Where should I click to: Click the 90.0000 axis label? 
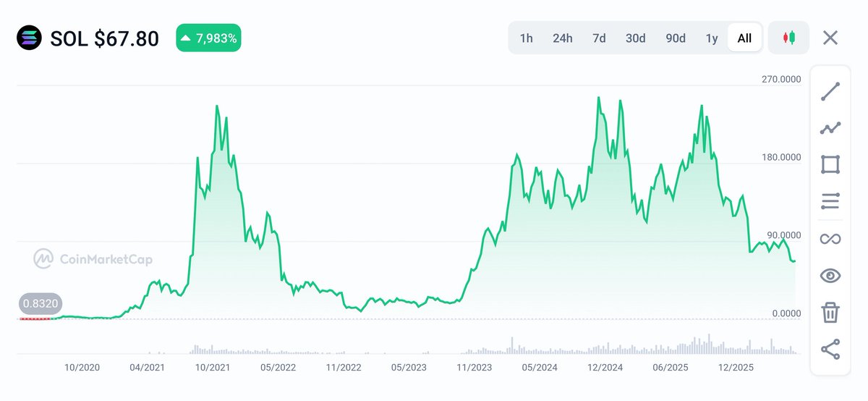click(784, 235)
